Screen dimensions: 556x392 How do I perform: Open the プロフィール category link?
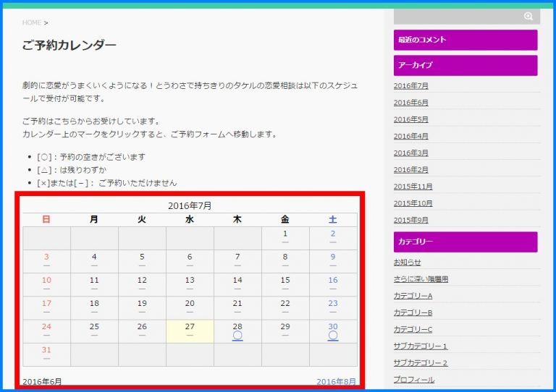(x=414, y=380)
